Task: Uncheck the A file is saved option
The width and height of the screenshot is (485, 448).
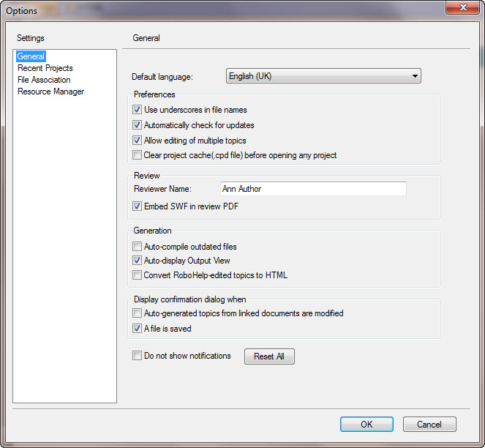Action: (x=137, y=329)
